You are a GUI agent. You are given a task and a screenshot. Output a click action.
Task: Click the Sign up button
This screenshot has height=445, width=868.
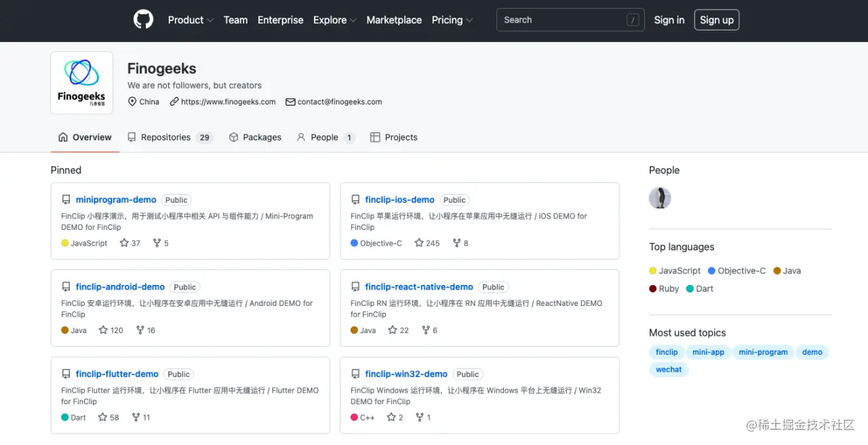tap(717, 20)
